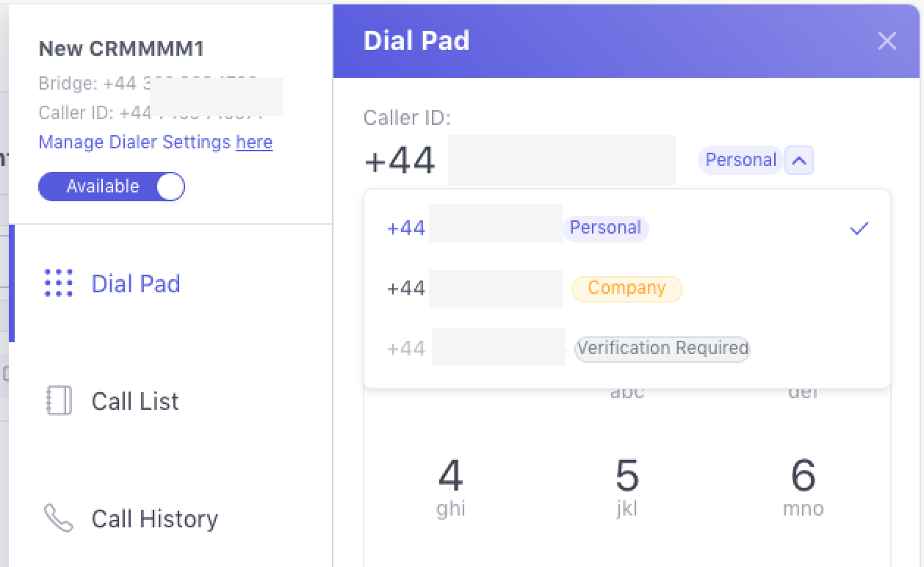Open Manage Dialer Settings here link
The height and width of the screenshot is (567, 924).
[x=254, y=142]
